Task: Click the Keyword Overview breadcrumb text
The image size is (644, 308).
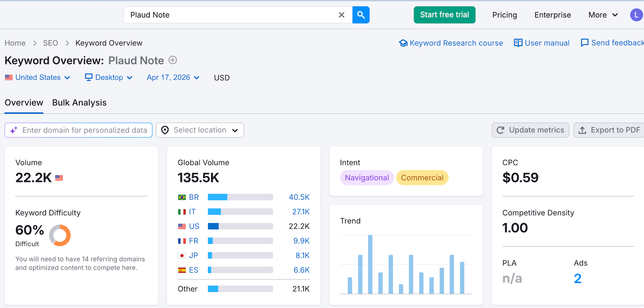Action: pyautogui.click(x=109, y=43)
